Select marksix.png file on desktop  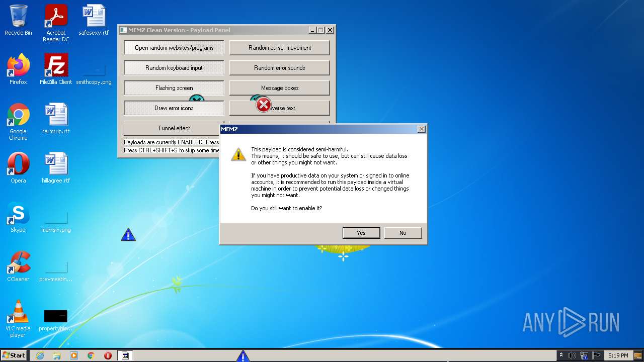56,222
